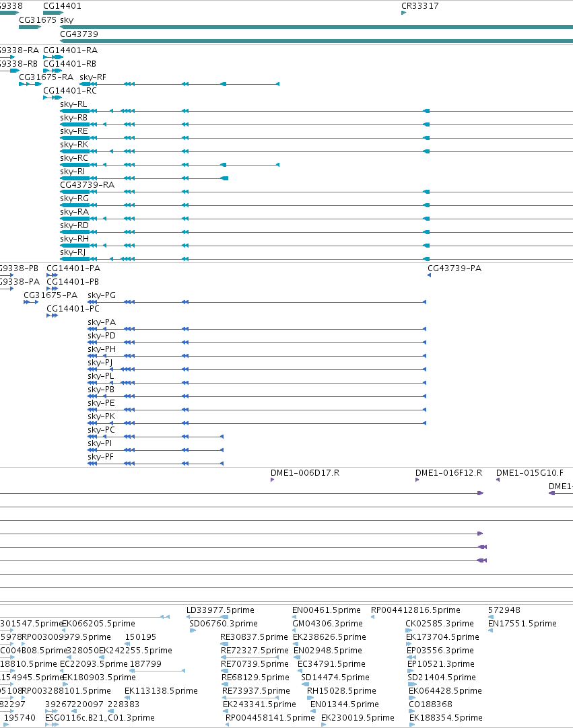Screen dimensions: 573x728
Task: Select EST CK02585.3prime
Action: click(409, 630)
